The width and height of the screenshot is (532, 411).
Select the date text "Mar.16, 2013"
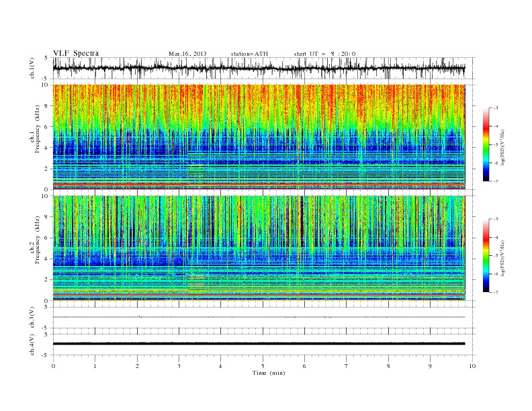[x=187, y=54]
